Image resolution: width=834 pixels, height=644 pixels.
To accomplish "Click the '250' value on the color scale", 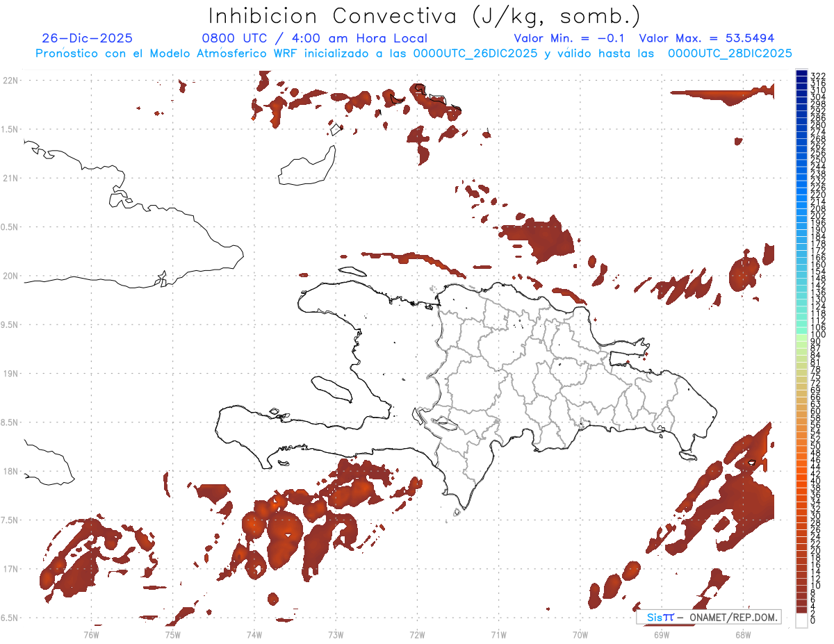I will tap(817, 160).
